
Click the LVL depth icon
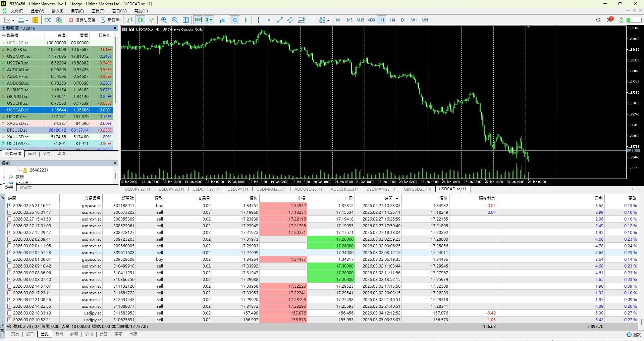pos(621,20)
